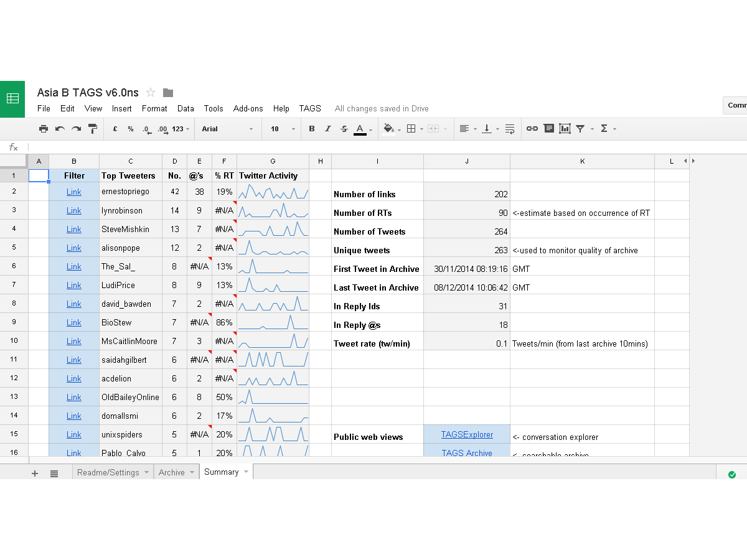Click the formula bar input field
Viewport: 747px width, 560px height.
coord(374,147)
